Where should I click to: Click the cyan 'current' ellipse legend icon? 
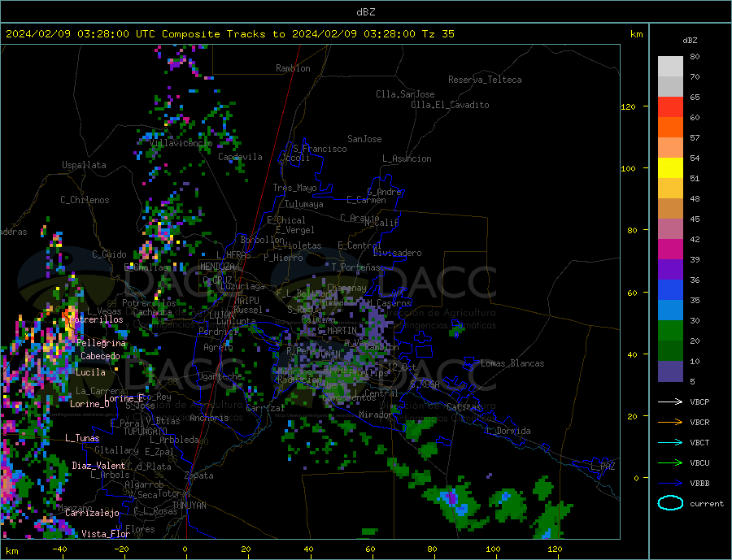pyautogui.click(x=670, y=503)
